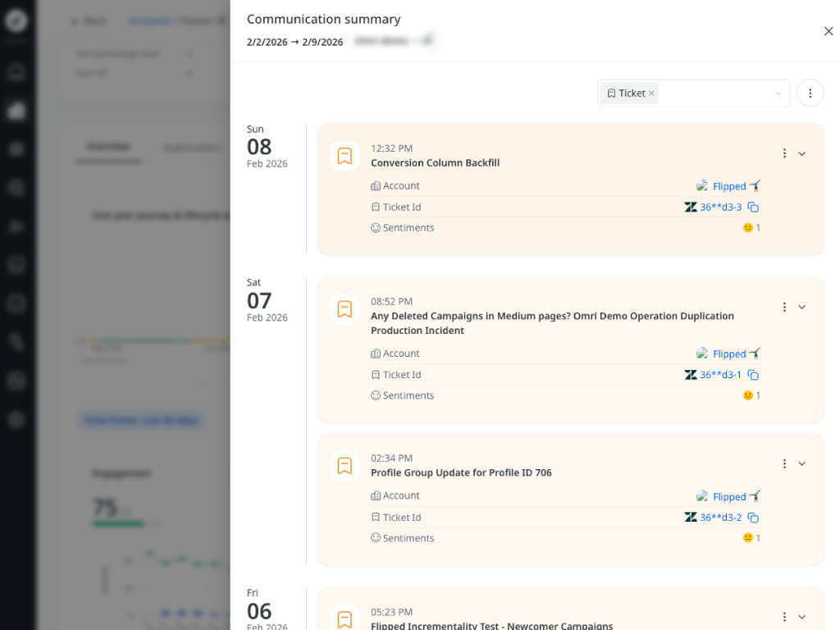This screenshot has height=630, width=840.
Task: Expand the communication type filter dropdown
Action: point(778,94)
